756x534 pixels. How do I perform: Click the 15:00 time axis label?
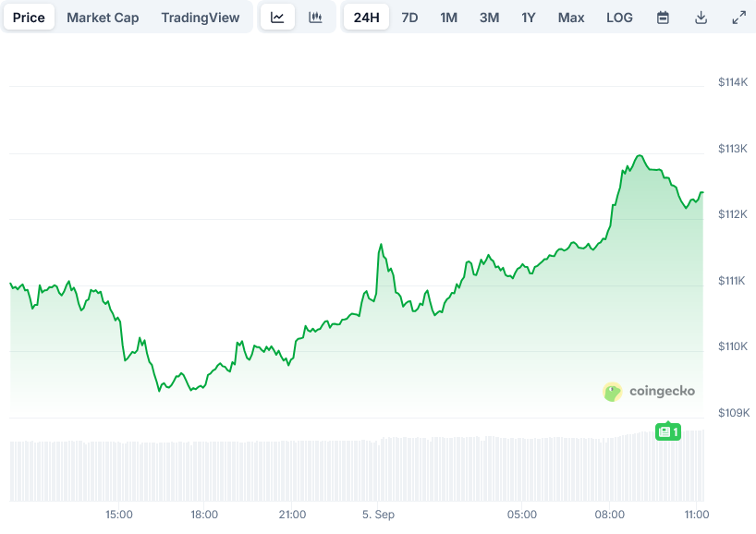(x=119, y=515)
